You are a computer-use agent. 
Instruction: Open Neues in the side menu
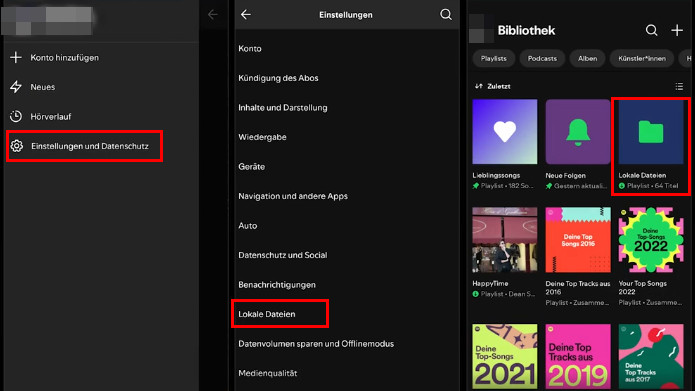[x=43, y=87]
